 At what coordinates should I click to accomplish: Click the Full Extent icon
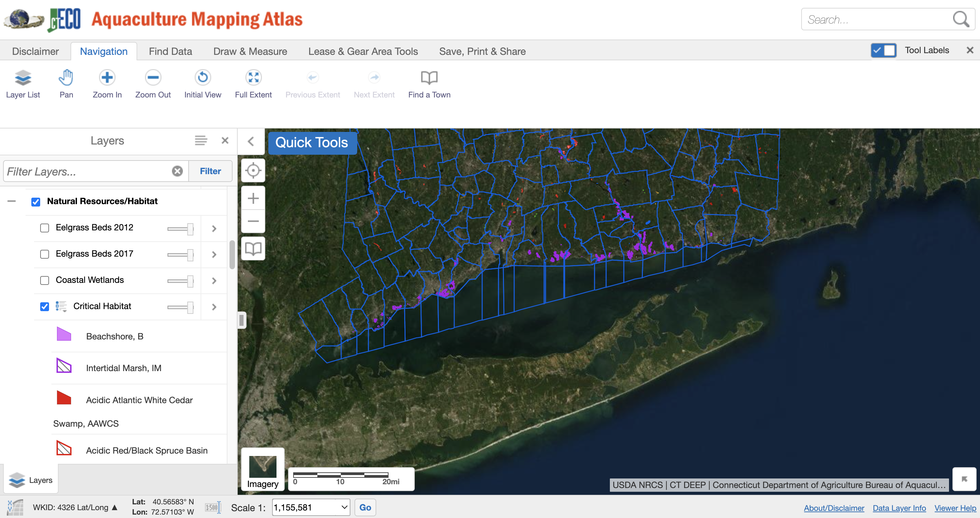click(253, 78)
